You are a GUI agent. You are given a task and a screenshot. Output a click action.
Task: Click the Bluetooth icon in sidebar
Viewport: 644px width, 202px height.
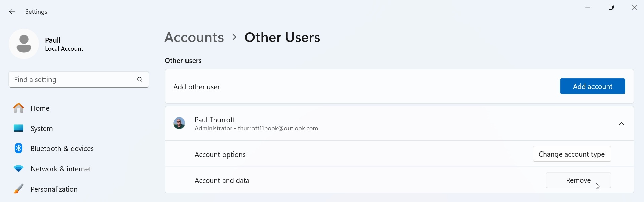(x=19, y=148)
